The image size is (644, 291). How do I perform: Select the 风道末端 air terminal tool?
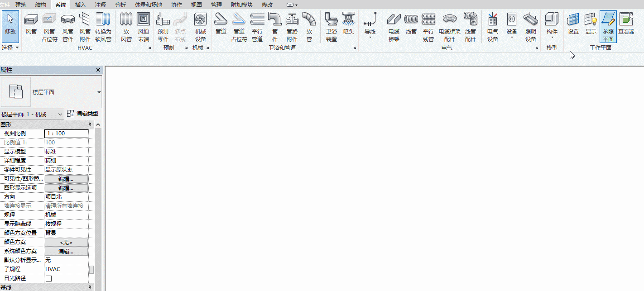point(143,26)
